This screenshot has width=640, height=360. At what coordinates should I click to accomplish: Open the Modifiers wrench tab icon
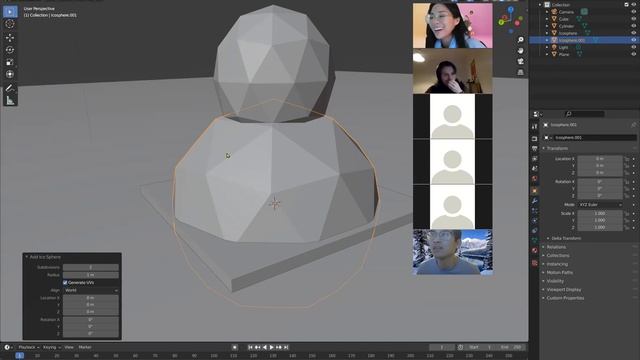click(535, 201)
